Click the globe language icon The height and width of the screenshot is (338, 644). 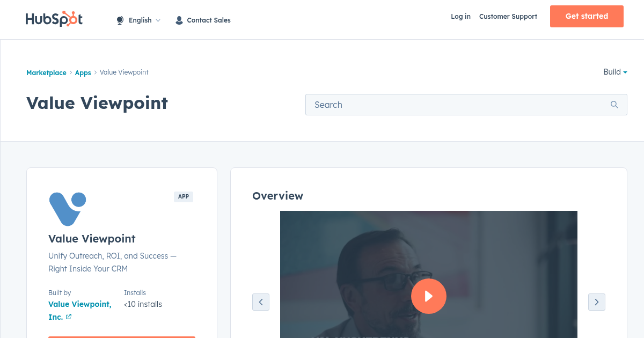[120, 20]
